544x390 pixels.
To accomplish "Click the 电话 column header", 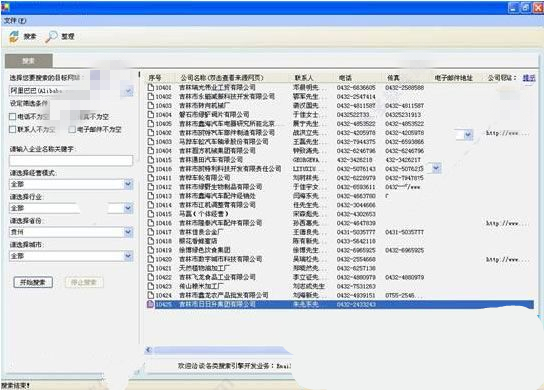I will tap(345, 78).
